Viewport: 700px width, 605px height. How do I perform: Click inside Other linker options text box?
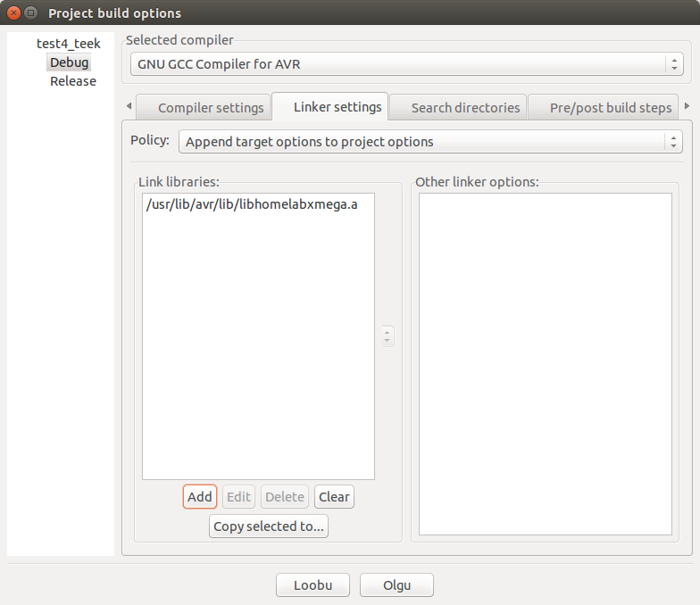coord(545,364)
